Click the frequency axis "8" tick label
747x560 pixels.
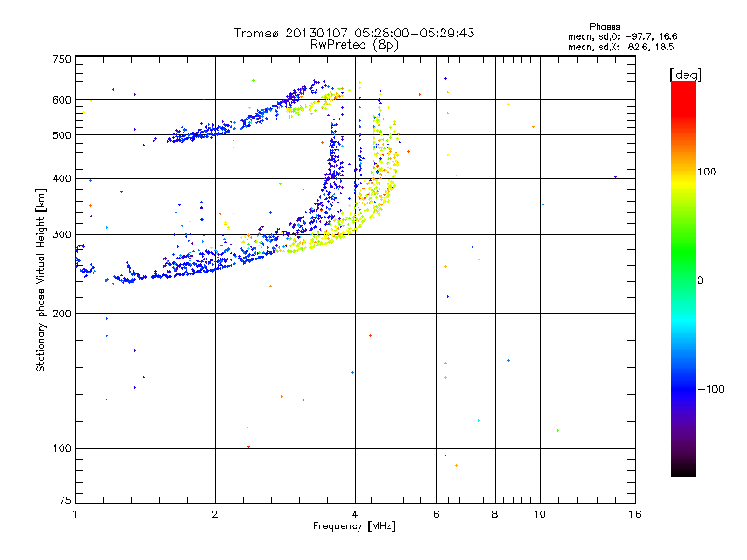tap(495, 514)
